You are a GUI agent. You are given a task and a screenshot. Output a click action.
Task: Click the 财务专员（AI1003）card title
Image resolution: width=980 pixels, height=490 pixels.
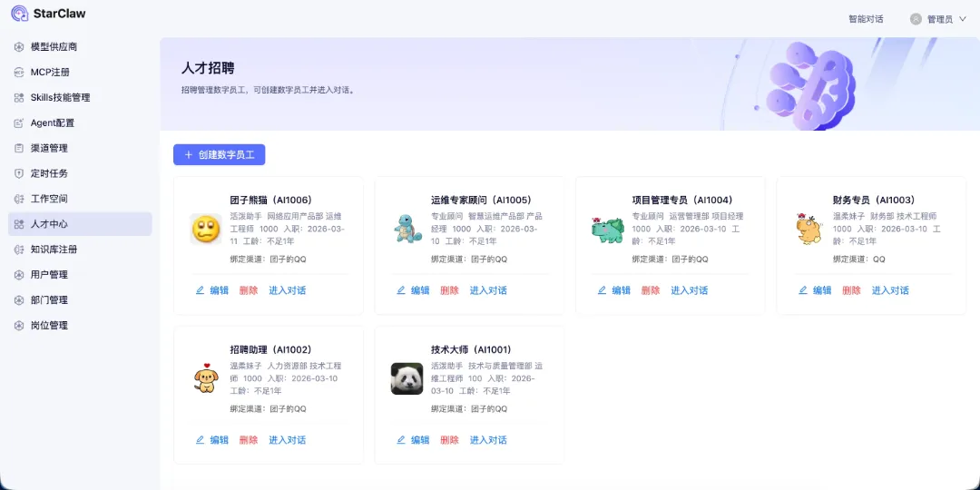pos(874,200)
